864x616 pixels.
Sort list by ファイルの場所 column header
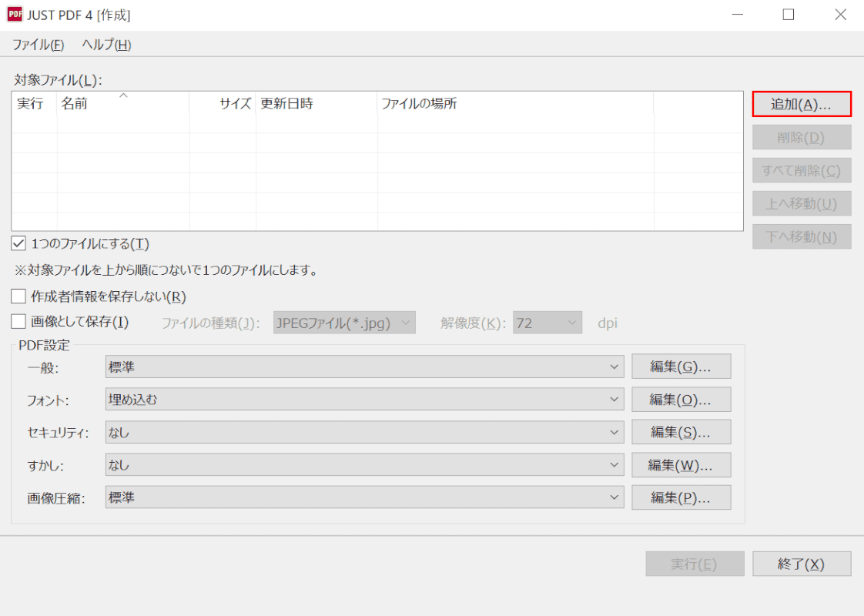click(516, 104)
